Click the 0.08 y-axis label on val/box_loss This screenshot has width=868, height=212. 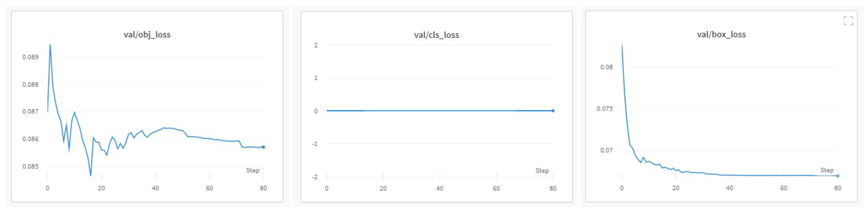(606, 67)
